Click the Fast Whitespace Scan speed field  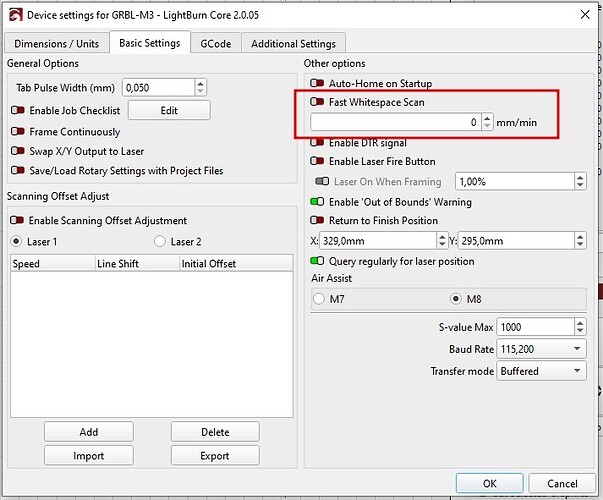pos(396,122)
